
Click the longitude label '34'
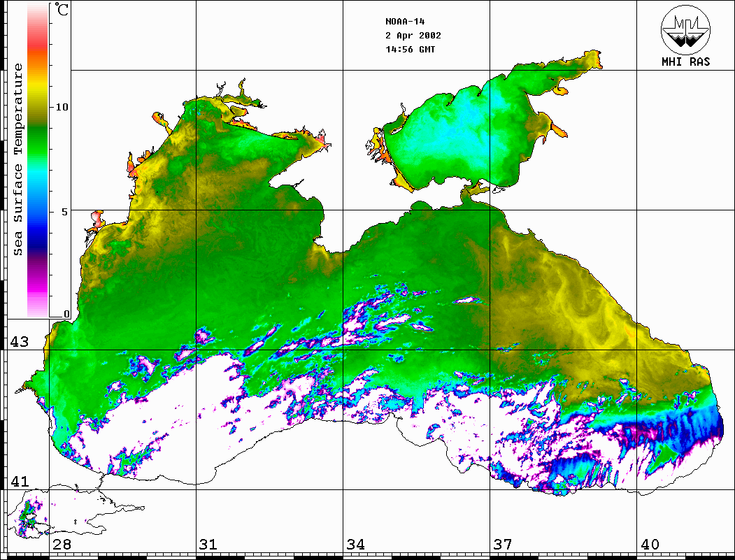coord(355,544)
